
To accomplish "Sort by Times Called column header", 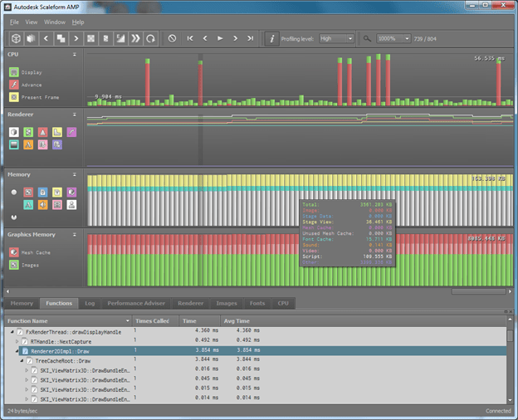I will point(155,321).
